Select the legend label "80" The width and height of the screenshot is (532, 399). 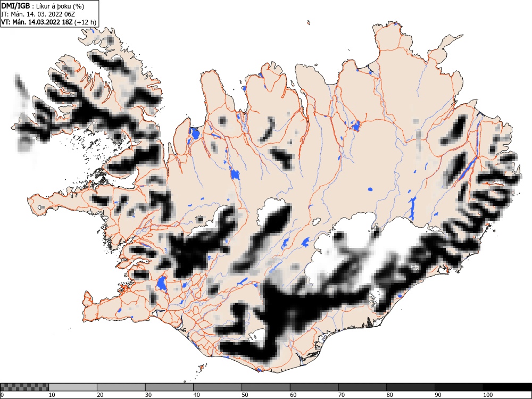389,395
